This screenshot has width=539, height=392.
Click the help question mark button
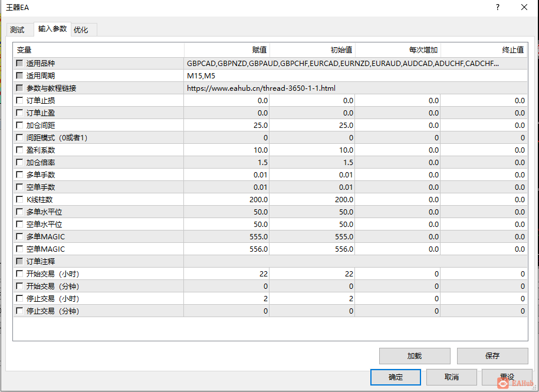(x=497, y=7)
